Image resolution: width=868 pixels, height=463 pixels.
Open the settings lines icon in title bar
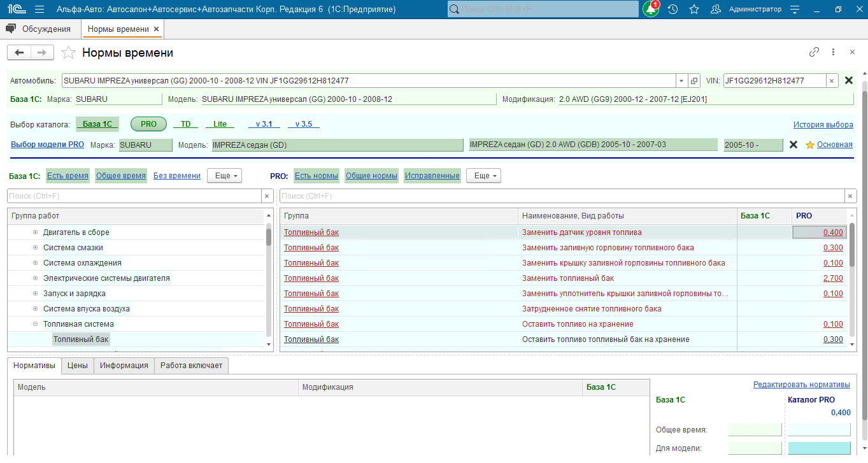click(794, 10)
